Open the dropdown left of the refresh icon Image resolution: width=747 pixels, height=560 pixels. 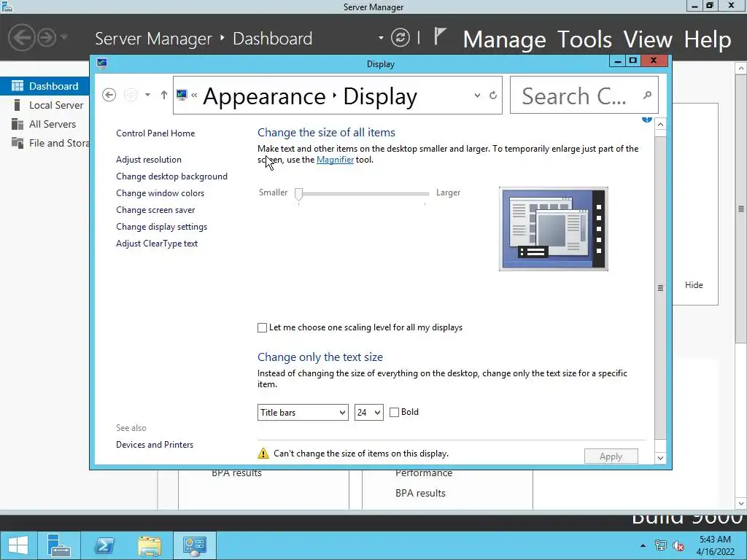point(381,38)
